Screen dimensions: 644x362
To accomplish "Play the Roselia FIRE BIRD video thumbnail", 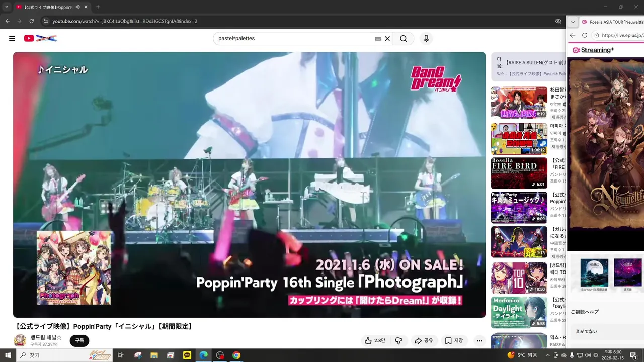I will pyautogui.click(x=519, y=173).
